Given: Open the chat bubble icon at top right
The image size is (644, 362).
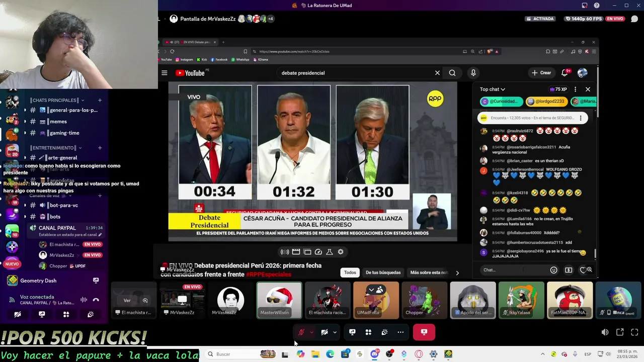Looking at the screenshot, I should tap(634, 19).
